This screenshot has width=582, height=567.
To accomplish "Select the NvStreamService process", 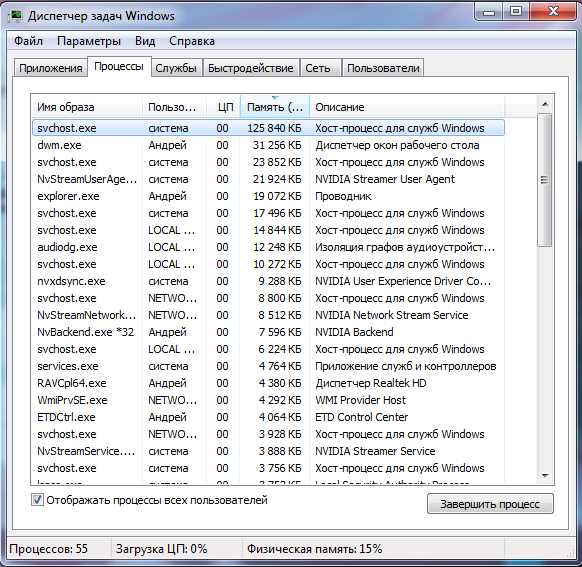I will pos(268,451).
